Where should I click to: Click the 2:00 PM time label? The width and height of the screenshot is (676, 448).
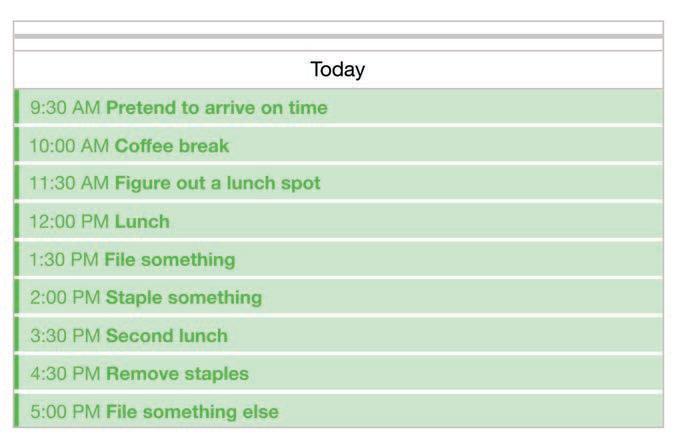tap(65, 298)
